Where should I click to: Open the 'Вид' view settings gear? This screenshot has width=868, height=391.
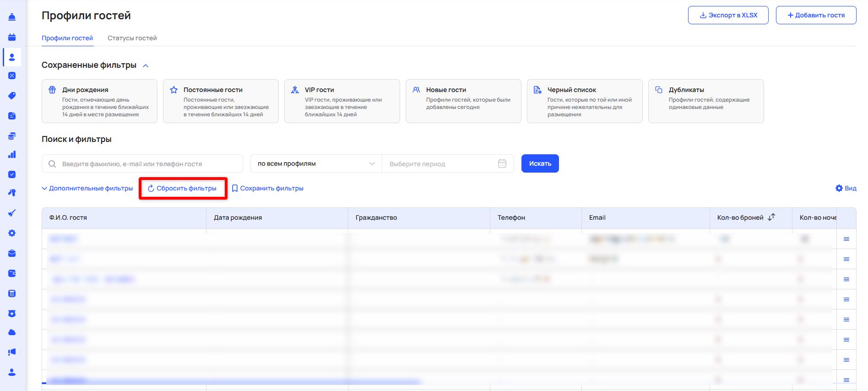point(845,188)
